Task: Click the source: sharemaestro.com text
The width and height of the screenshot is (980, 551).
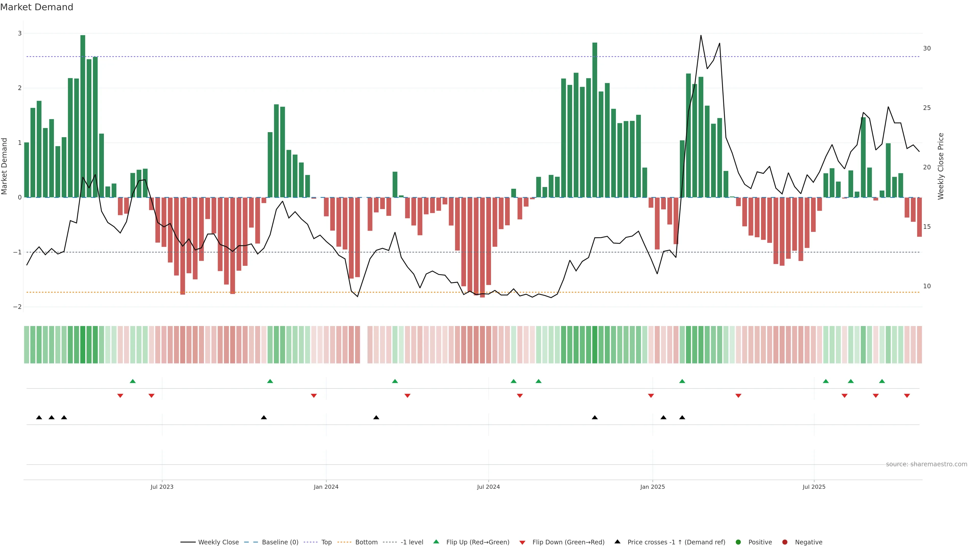Action: [926, 464]
